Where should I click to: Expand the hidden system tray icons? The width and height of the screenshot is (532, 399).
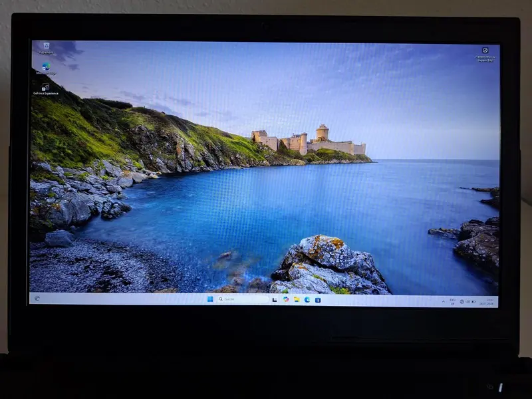(443, 301)
